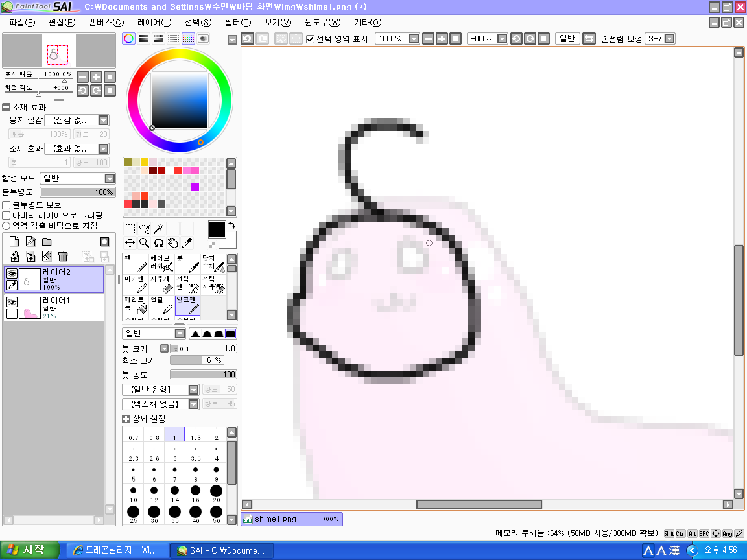The width and height of the screenshot is (747, 560).
Task: Pick the magenta swatch in palette
Action: [x=195, y=187]
